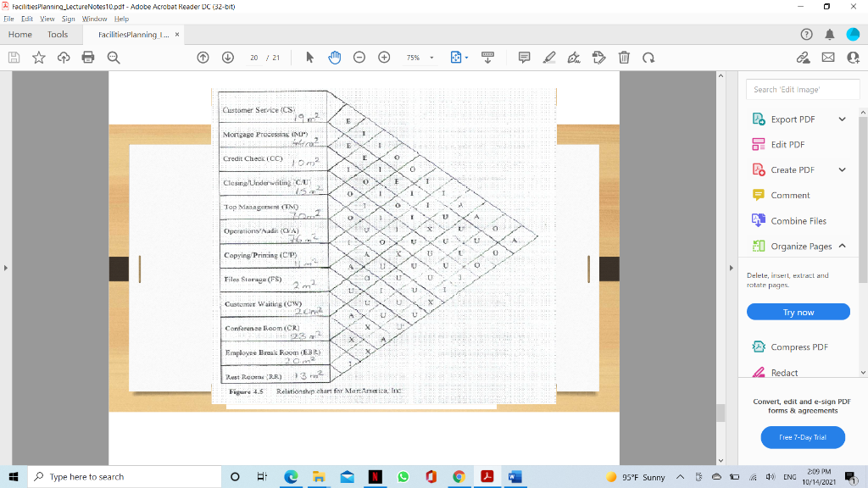The image size is (868, 488).
Task: Select the Highlight text tool
Action: coord(548,57)
